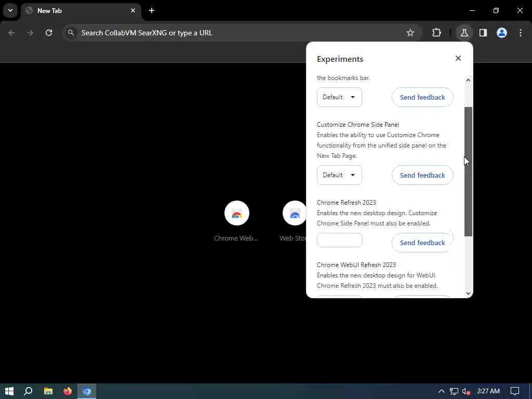Click the Chrome WebUI Refresh 2023 title
This screenshot has width=532, height=399.
[x=356, y=265]
